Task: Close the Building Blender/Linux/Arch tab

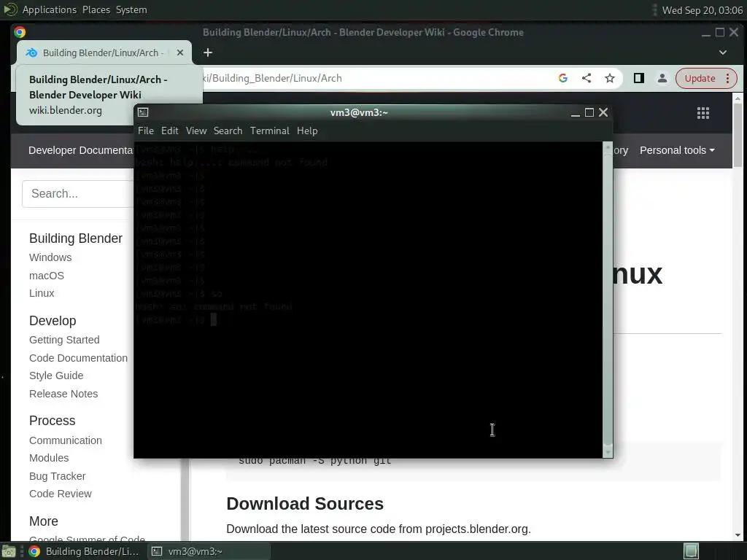Action: click(x=180, y=52)
